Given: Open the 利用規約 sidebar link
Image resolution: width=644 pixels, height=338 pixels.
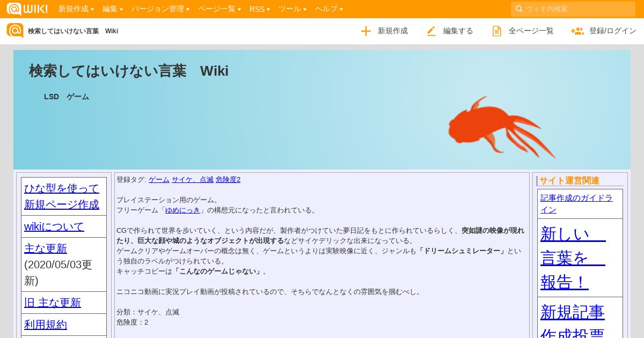Looking at the screenshot, I should (x=46, y=325).
